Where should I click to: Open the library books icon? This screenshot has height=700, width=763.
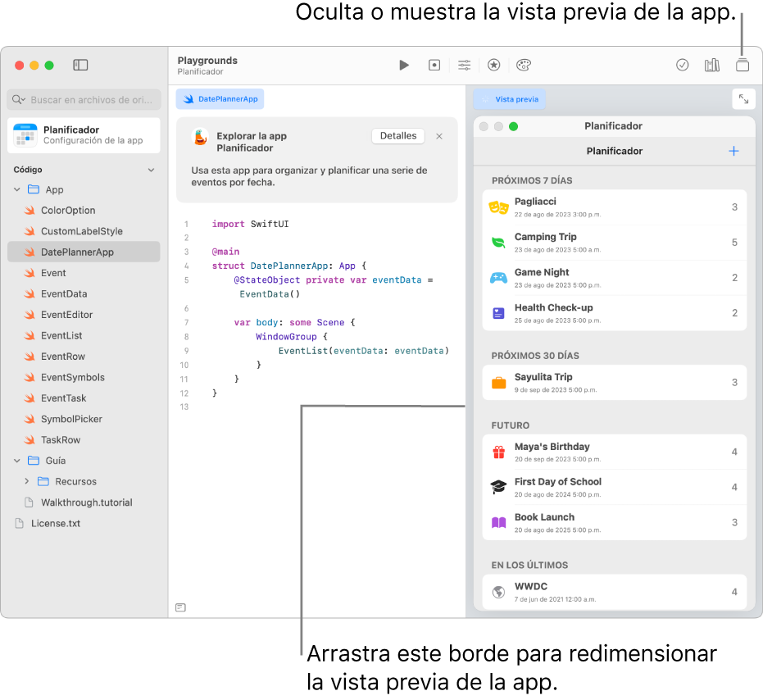[712, 65]
